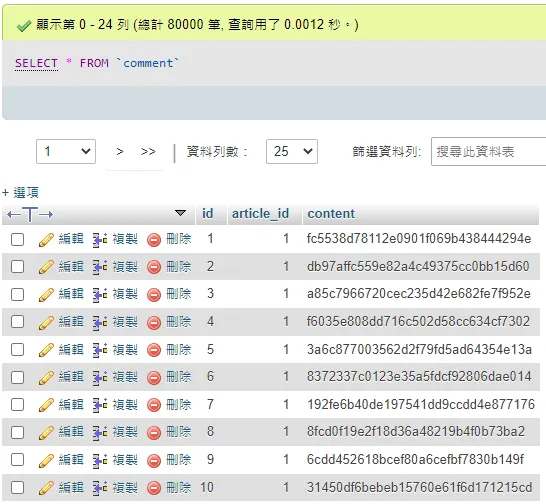This screenshot has height=504, width=546.
Task: Click the SELECT keyword in the query
Action: [x=36, y=63]
